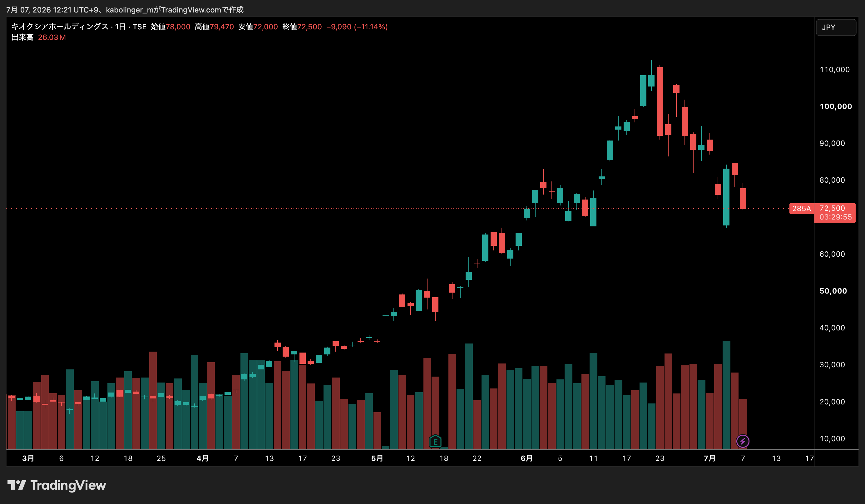Screen dimensions: 865x504
Task: Click the 90,000 price axis label
Action: click(x=832, y=143)
